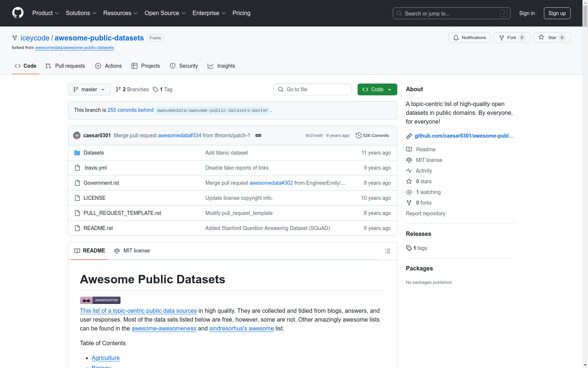Image resolution: width=588 pixels, height=368 pixels.
Task: Click the awesome badge image
Action: tap(100, 300)
